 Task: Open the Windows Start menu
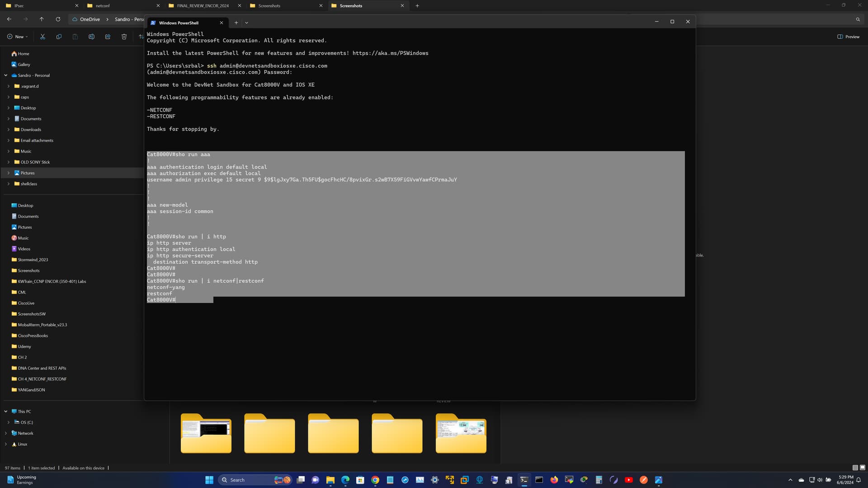(209, 480)
